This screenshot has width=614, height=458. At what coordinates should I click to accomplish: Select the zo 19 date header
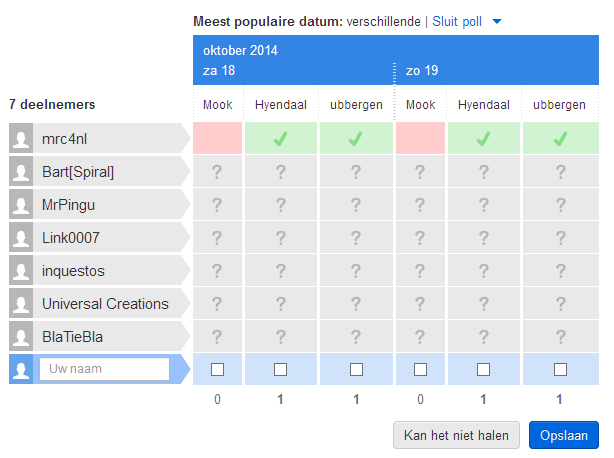click(x=420, y=71)
